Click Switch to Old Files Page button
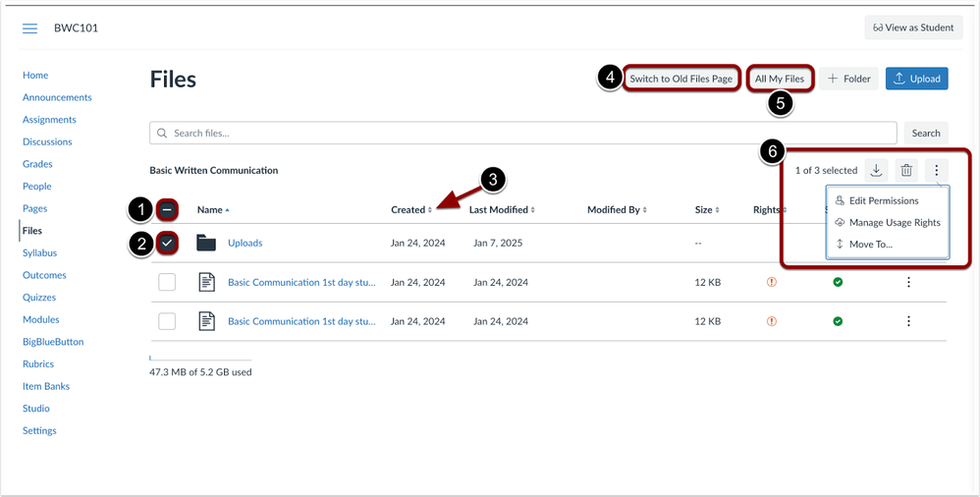This screenshot has width=980, height=497. pos(681,79)
